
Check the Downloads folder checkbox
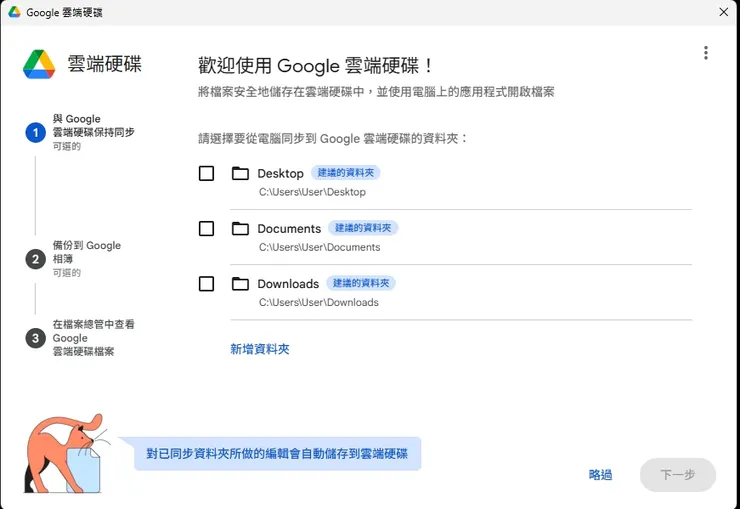[206, 284]
